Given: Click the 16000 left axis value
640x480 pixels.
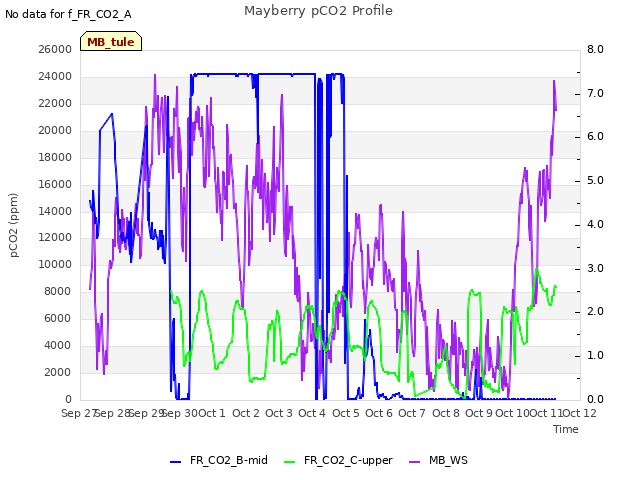Looking at the screenshot, I should [55, 184].
